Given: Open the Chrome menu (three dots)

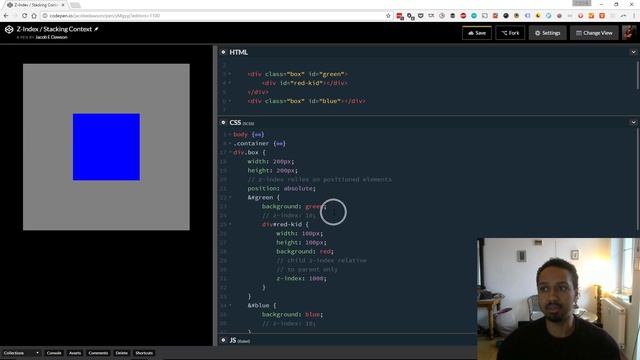Looking at the screenshot, I should 634,16.
